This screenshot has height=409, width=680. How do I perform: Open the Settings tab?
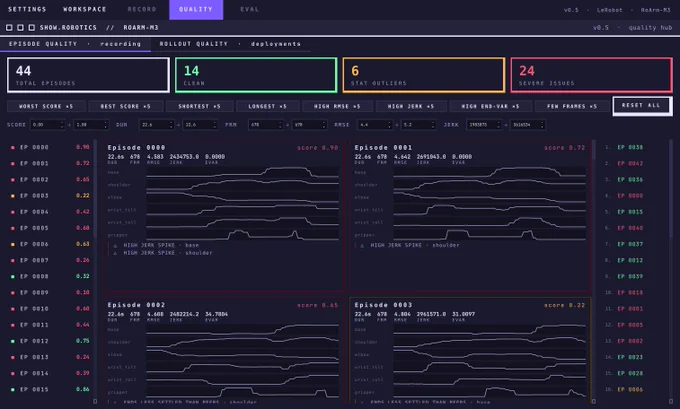pos(27,9)
